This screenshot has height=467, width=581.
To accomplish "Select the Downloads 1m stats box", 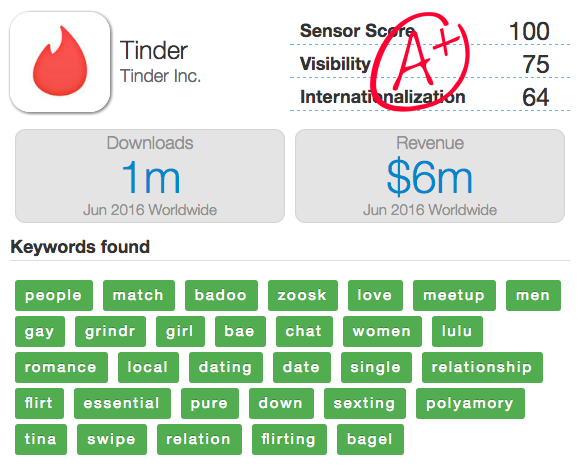I will (x=150, y=176).
